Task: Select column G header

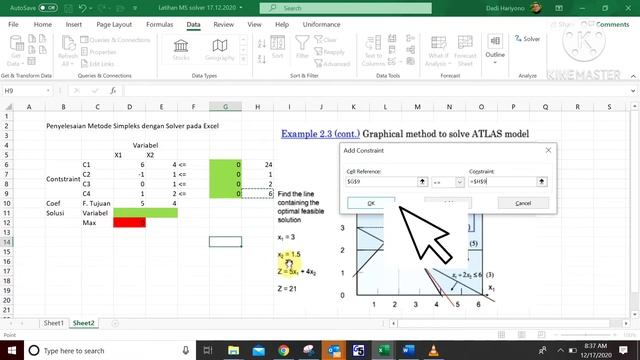Action: click(225, 107)
